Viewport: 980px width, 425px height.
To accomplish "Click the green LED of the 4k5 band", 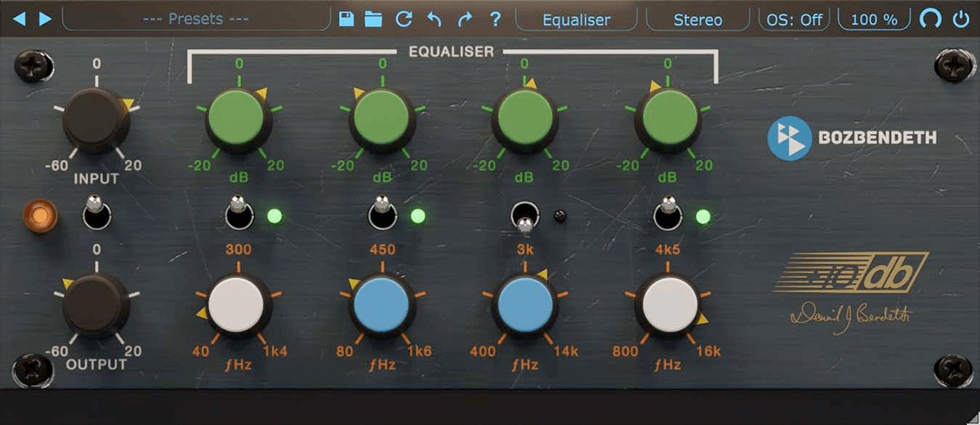I will pyautogui.click(x=702, y=216).
